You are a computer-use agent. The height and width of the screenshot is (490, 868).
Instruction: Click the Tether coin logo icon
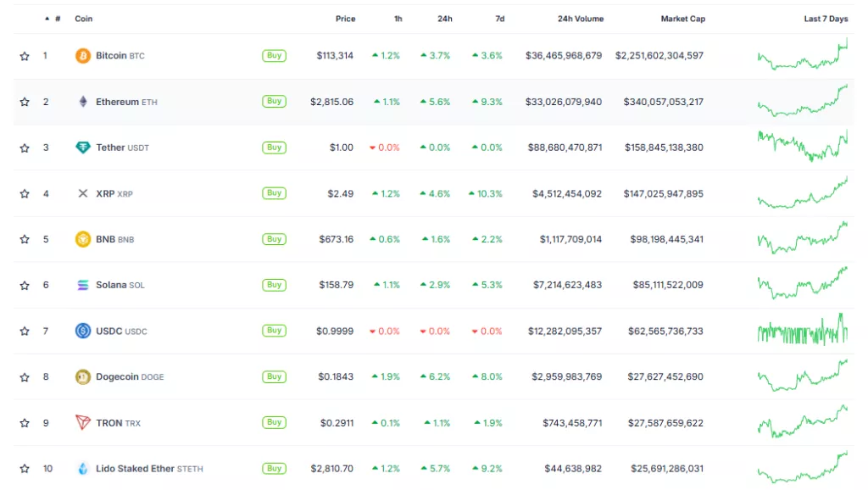point(83,148)
